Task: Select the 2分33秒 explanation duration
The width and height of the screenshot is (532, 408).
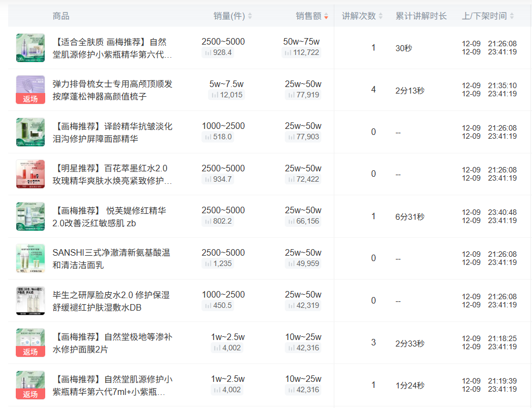Action: click(410, 344)
